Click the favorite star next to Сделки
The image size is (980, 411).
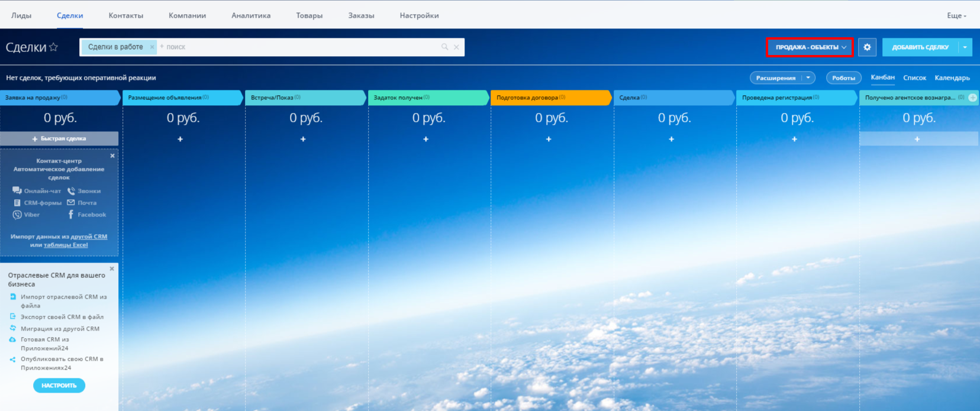pyautogui.click(x=53, y=47)
